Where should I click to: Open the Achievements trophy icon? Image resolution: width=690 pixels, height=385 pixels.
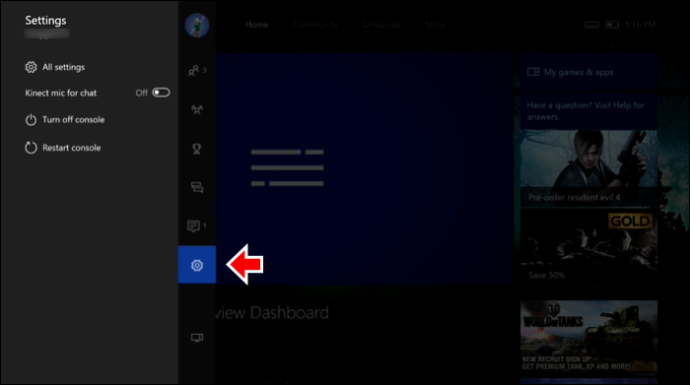point(197,149)
